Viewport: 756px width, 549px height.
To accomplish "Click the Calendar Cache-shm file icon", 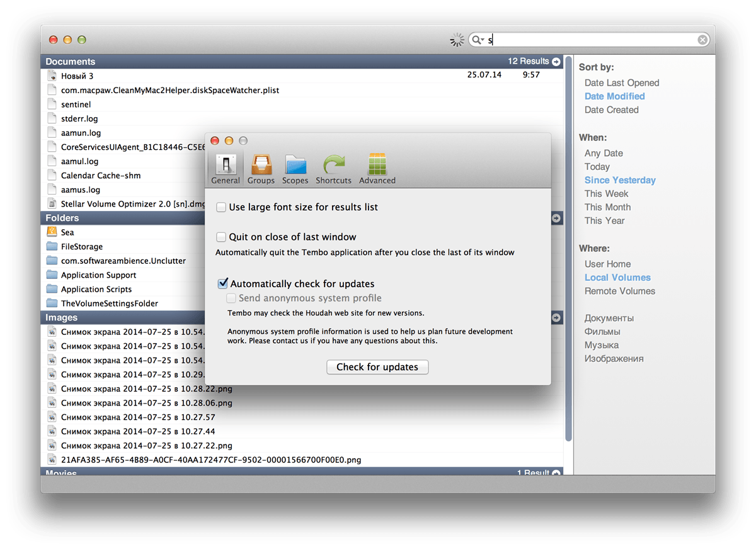I will pyautogui.click(x=52, y=176).
